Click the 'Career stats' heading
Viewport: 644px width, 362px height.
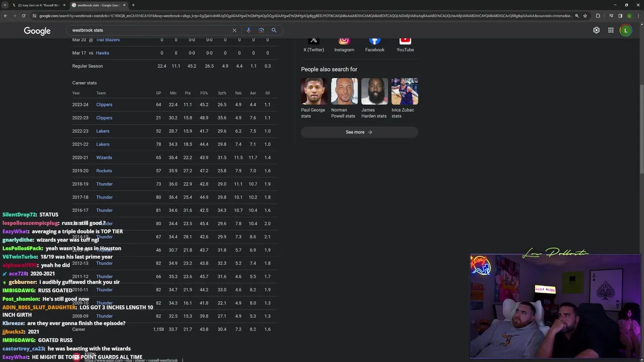coord(84,83)
